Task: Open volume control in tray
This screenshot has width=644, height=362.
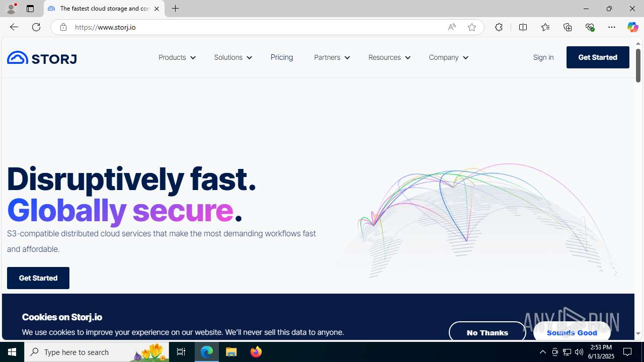Action: click(579, 352)
